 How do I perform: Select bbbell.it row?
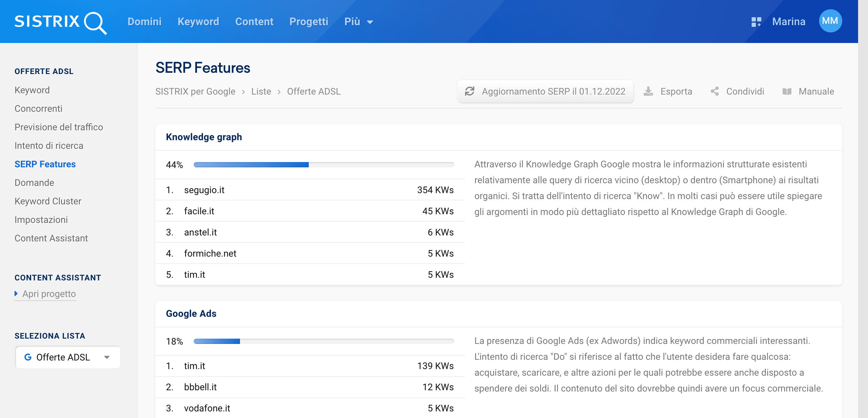pyautogui.click(x=310, y=387)
